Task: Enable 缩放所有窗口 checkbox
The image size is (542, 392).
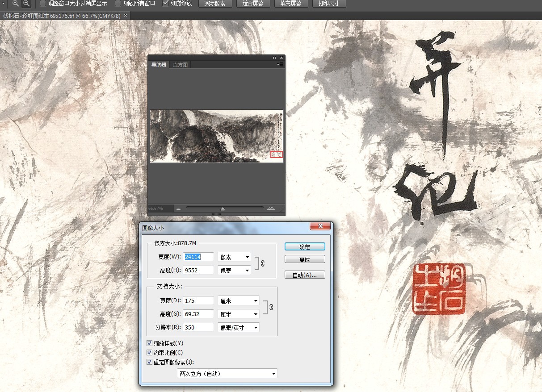Action: (x=118, y=4)
